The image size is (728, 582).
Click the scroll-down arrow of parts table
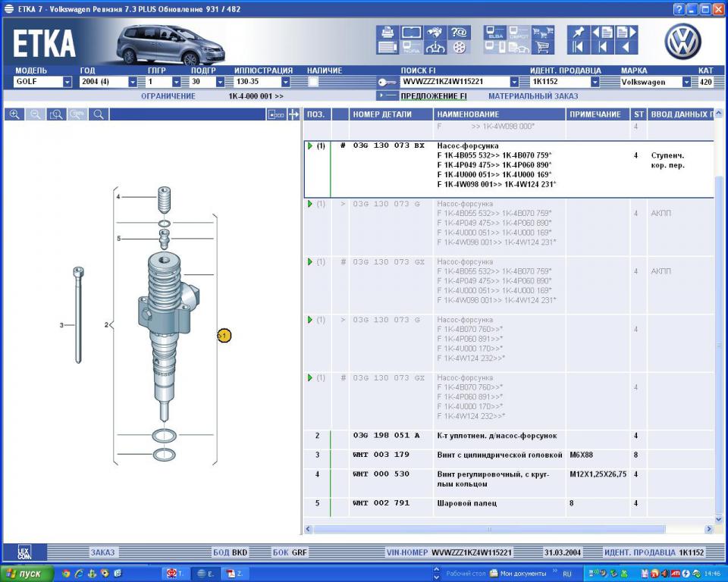[719, 519]
